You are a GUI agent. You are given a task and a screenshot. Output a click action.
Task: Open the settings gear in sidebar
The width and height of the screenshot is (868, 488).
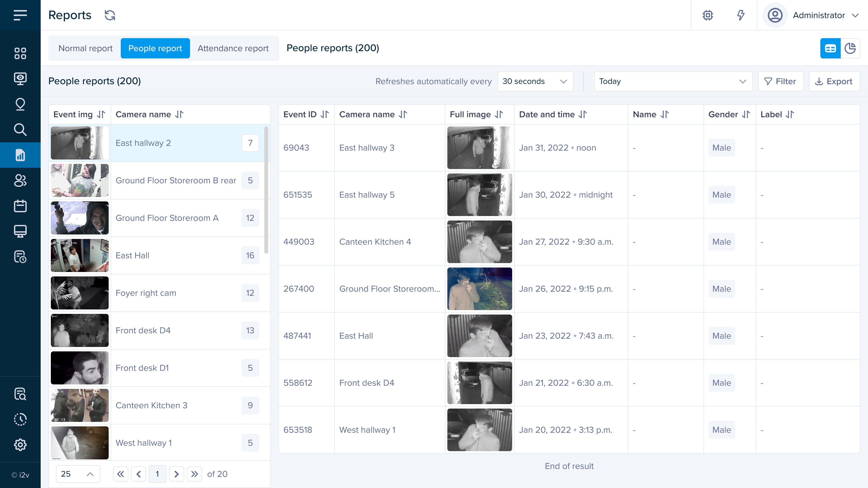tap(20, 445)
